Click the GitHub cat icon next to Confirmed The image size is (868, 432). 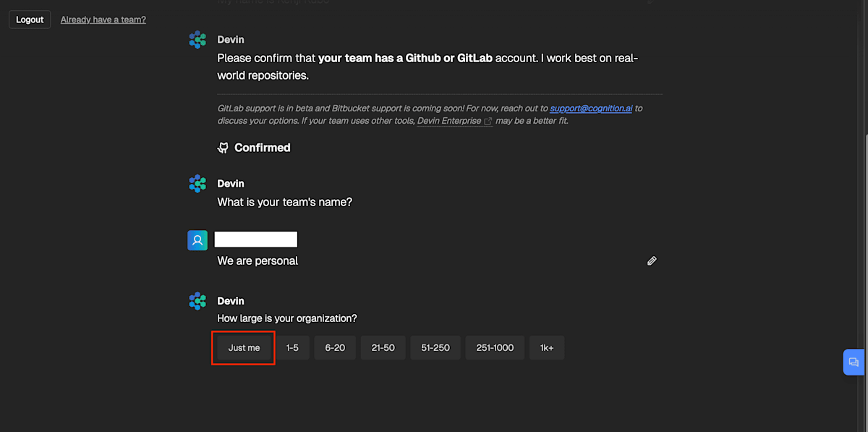(x=224, y=148)
